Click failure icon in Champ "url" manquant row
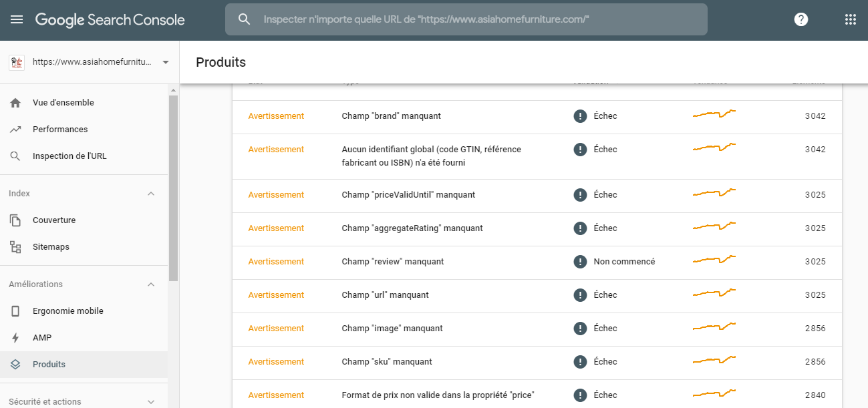 pyautogui.click(x=580, y=295)
